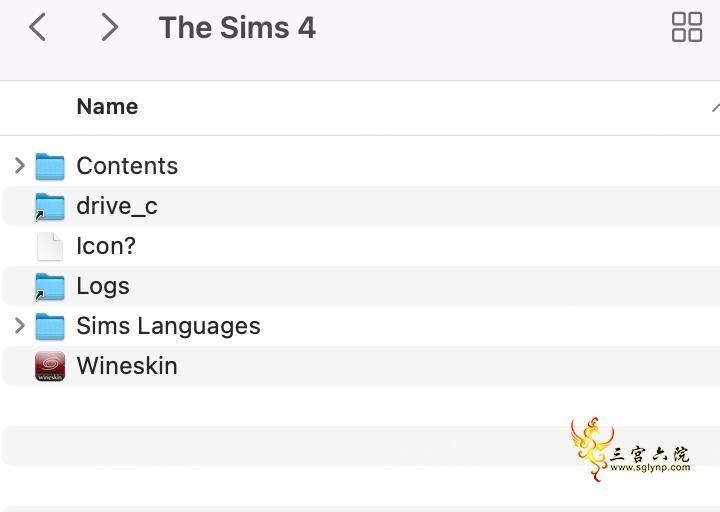The image size is (720, 512).
Task: Select the Wineskin item by name
Action: [x=127, y=366]
